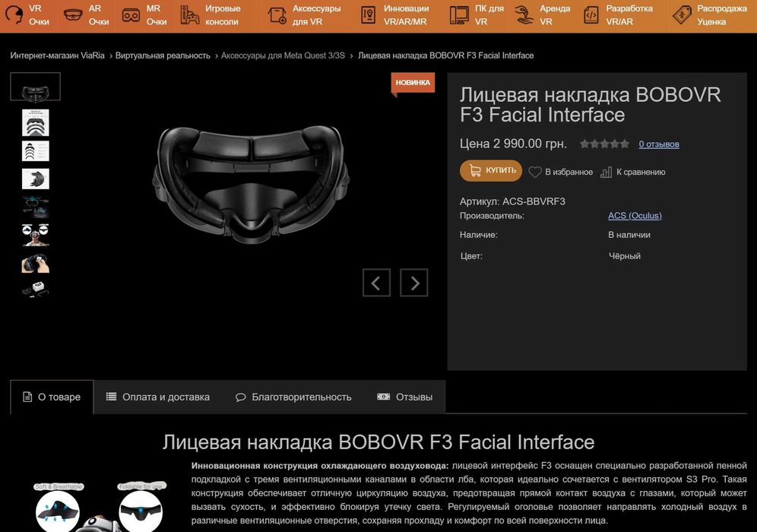This screenshot has width=757, height=532.
Task: Click the product title in the info panel
Action: pos(590,105)
